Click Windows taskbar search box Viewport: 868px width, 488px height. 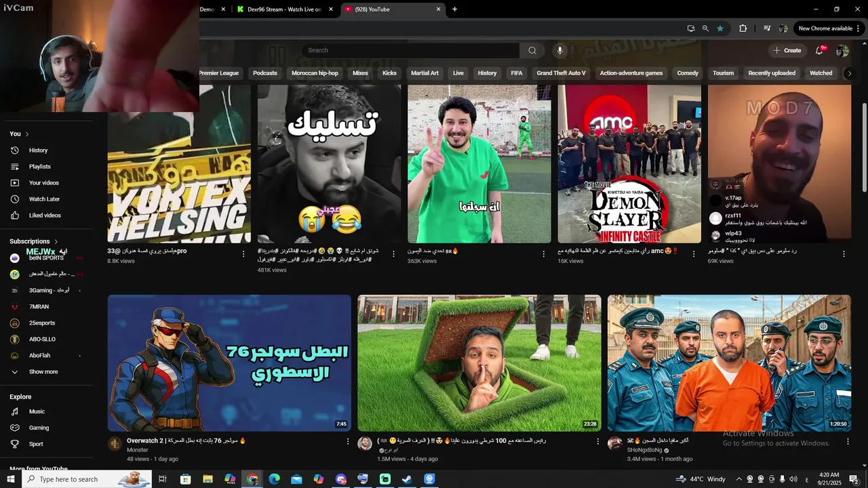pos(87,479)
